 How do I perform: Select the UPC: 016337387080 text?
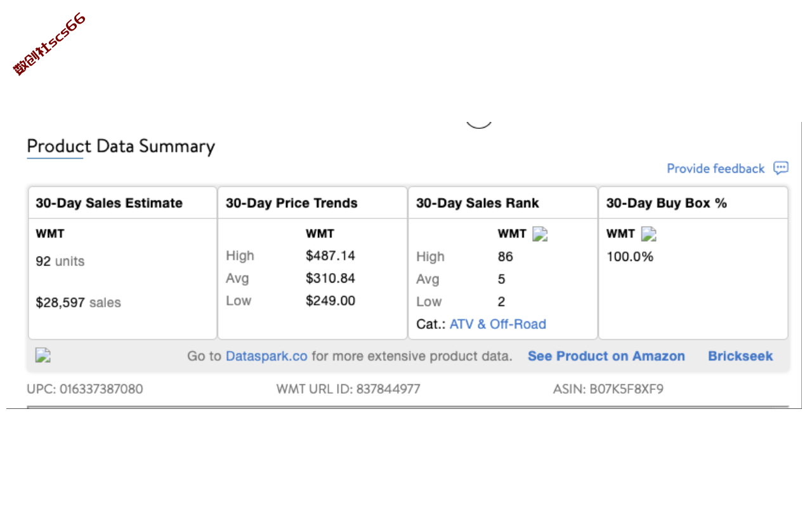pos(85,389)
